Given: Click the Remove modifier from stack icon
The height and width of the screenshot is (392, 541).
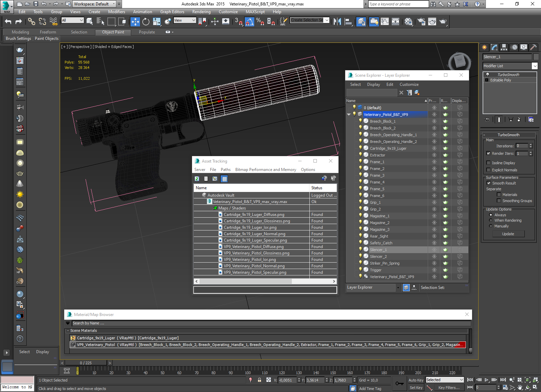Looking at the screenshot, I should coord(519,120).
